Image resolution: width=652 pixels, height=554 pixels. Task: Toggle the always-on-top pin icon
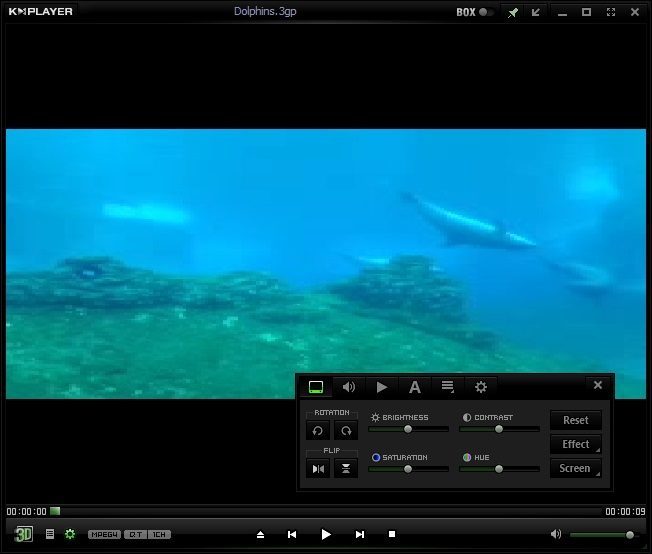pyautogui.click(x=513, y=12)
